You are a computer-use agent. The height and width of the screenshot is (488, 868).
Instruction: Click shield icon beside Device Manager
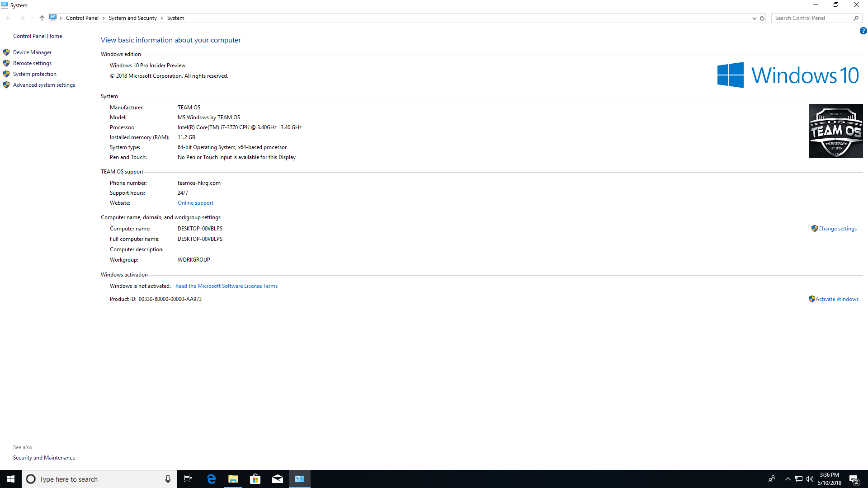6,52
